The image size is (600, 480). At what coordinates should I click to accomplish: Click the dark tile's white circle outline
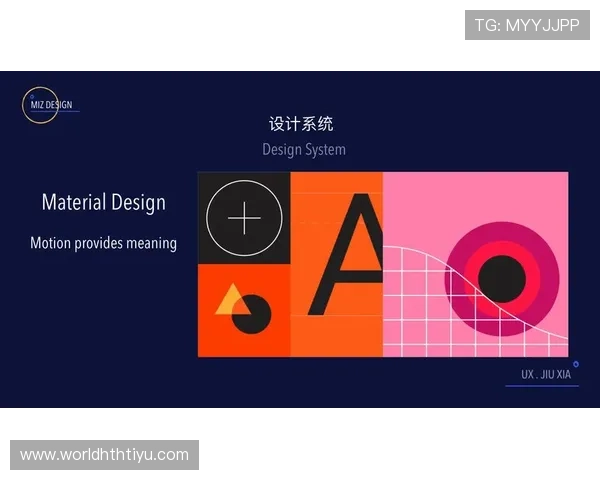click(x=208, y=217)
